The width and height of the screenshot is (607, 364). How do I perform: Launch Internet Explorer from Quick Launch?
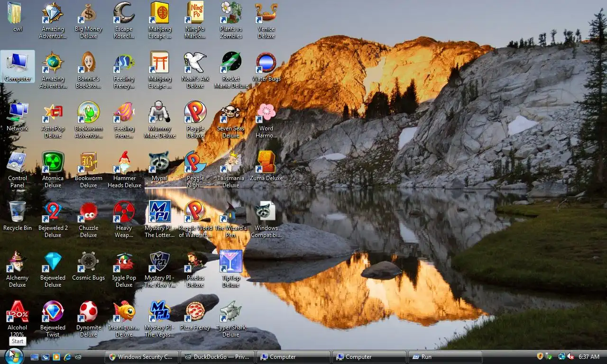[67, 357]
